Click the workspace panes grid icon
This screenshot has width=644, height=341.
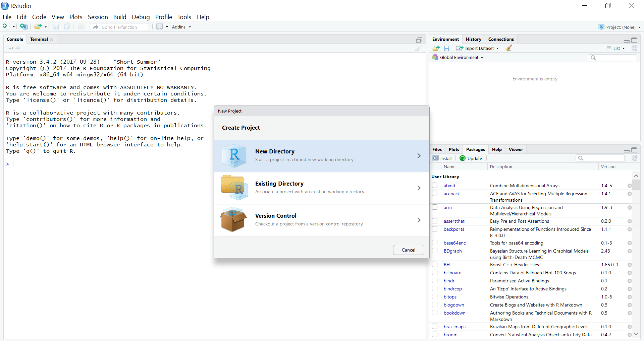(160, 27)
